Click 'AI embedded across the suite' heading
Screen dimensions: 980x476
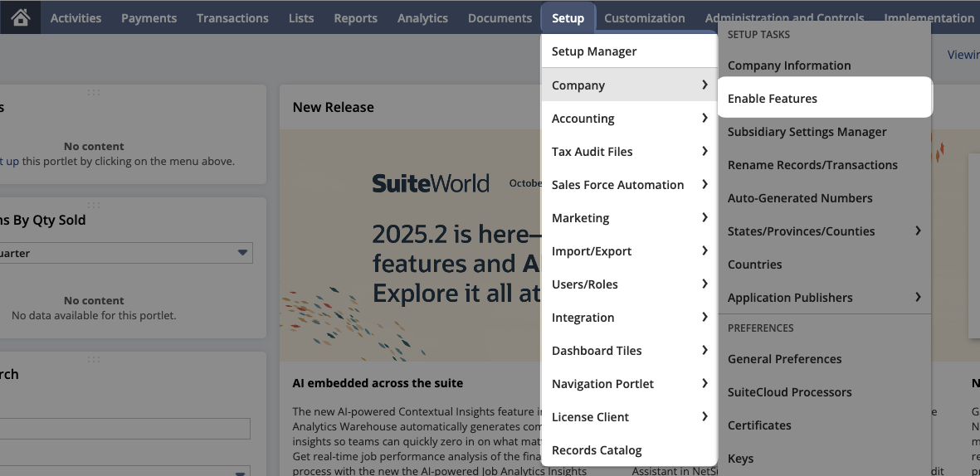click(378, 383)
